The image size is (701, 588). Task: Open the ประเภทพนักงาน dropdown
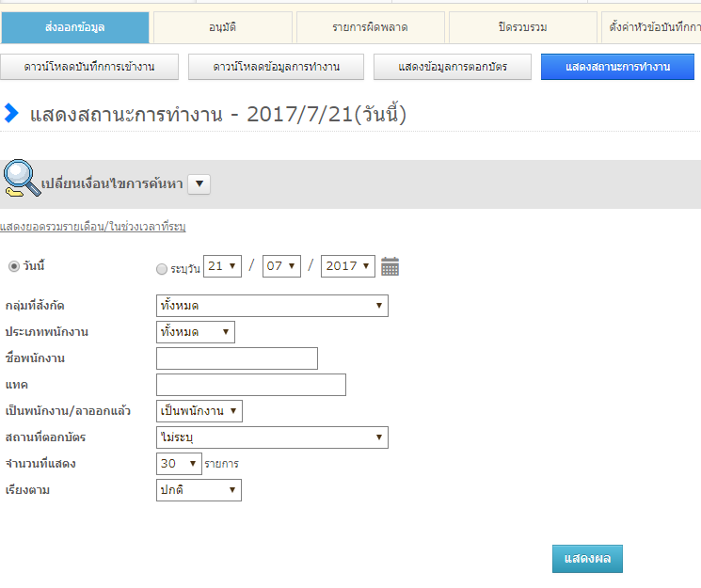[196, 332]
